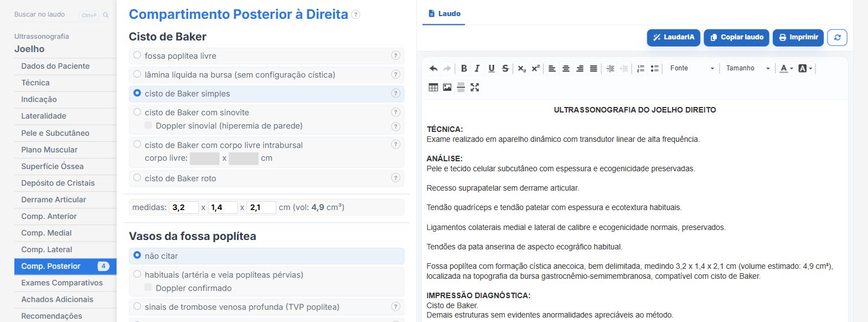Screen dimensions: 868x322
Task: Insert a table into the report
Action: pos(433,87)
